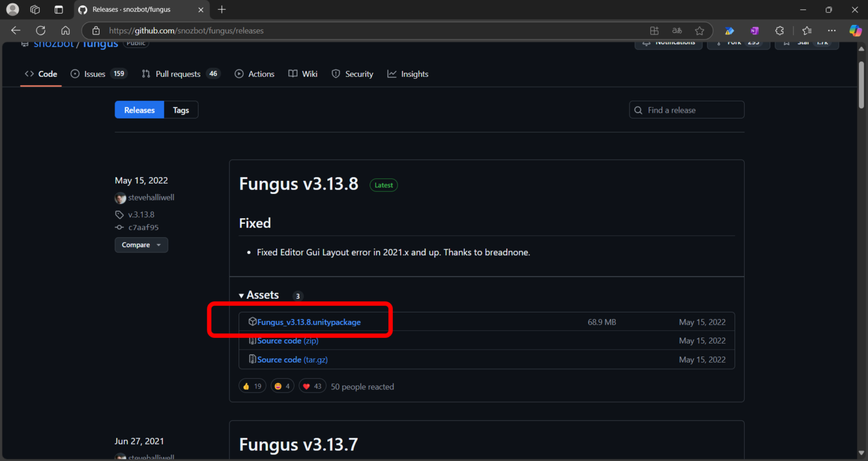Collapse the Assets section
This screenshot has width=868, height=461.
click(x=242, y=294)
